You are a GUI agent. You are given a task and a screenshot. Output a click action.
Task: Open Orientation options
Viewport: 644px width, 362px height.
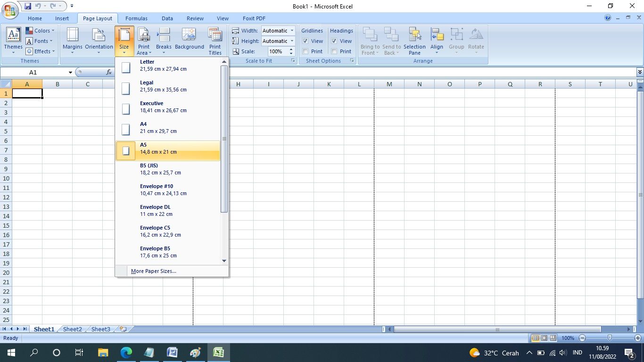coord(99,41)
